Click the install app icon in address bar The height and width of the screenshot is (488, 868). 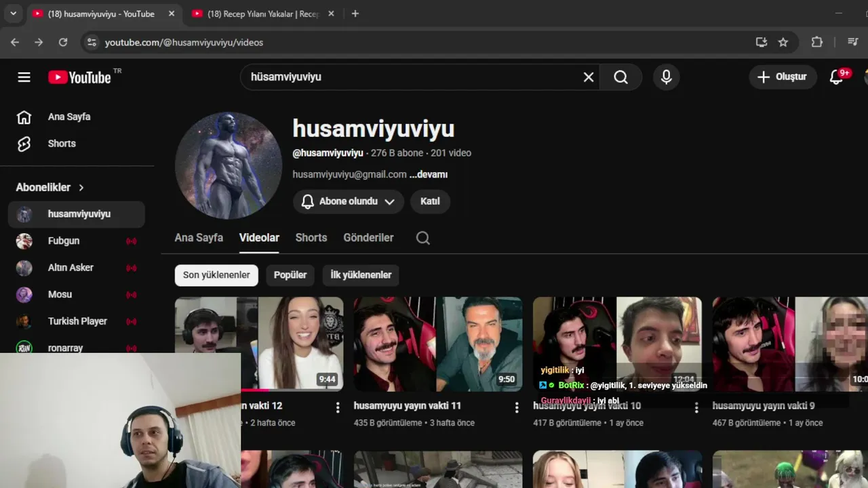[x=762, y=42]
